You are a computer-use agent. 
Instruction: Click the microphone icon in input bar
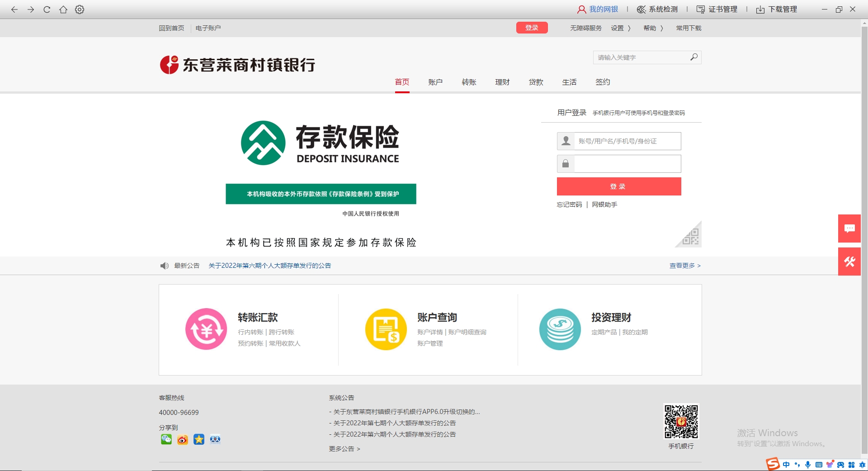tap(808, 465)
